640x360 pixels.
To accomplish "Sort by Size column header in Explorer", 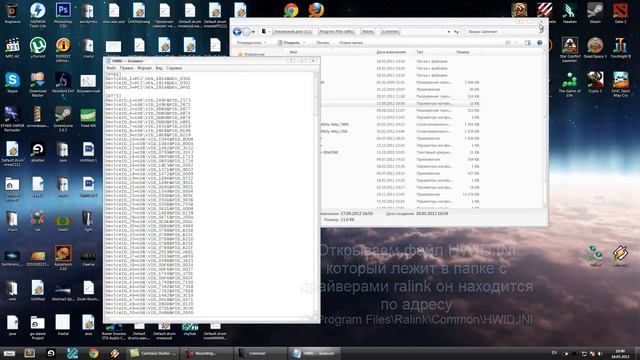I will pyautogui.click(x=463, y=52).
